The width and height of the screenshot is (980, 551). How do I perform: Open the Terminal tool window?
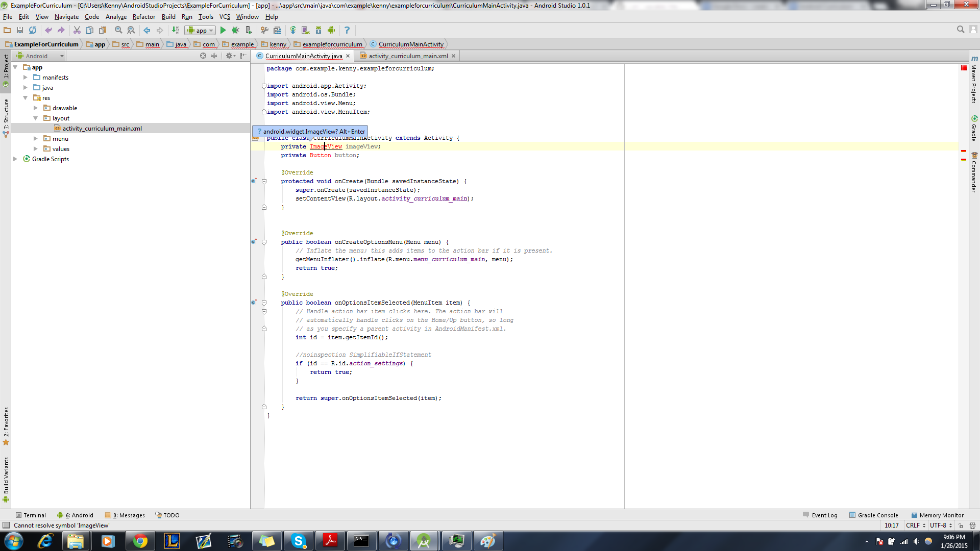(x=31, y=515)
